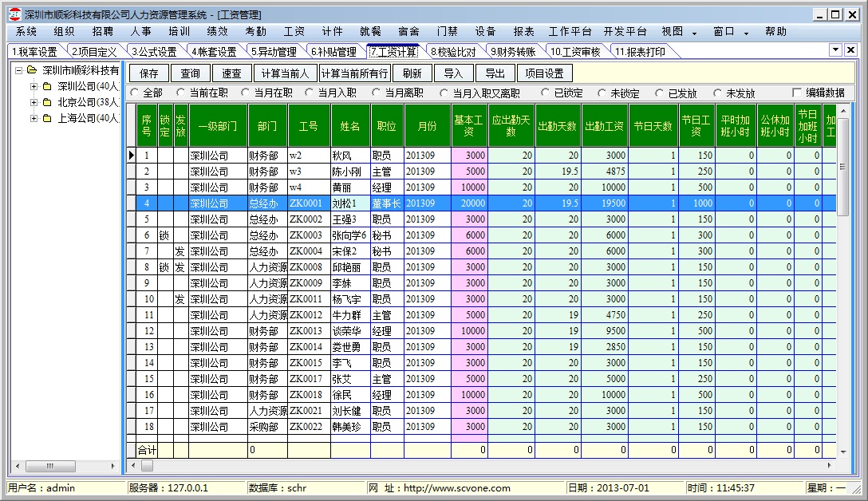868x501 pixels.
Task: Click the 速查 button
Action: click(232, 73)
